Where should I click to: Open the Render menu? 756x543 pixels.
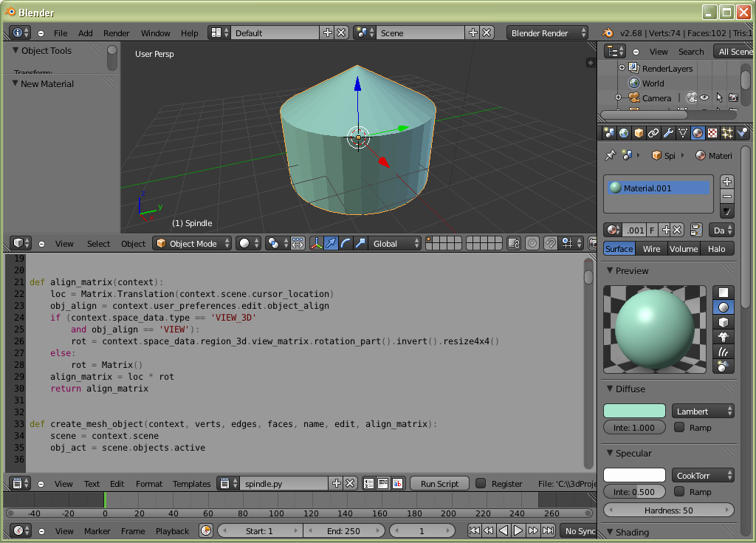116,33
